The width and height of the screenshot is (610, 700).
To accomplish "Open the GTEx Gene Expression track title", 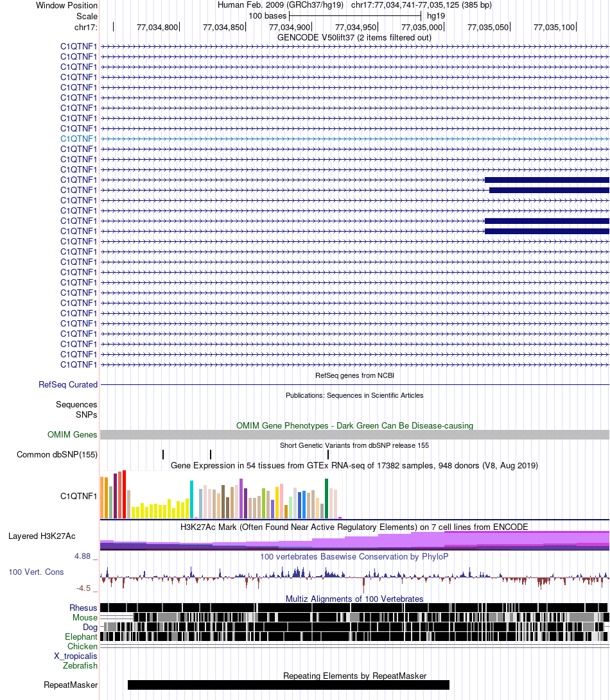I will pos(354,465).
